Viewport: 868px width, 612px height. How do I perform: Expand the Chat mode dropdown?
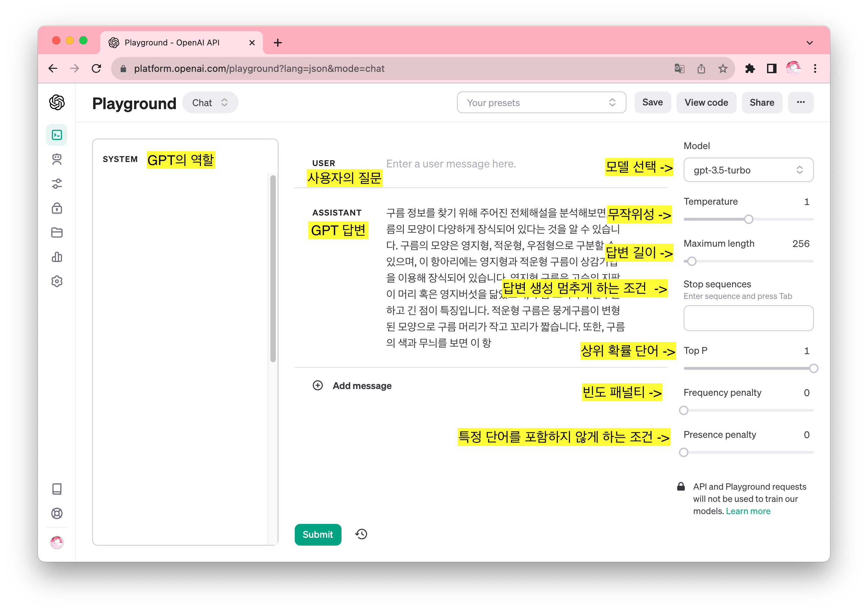point(210,102)
